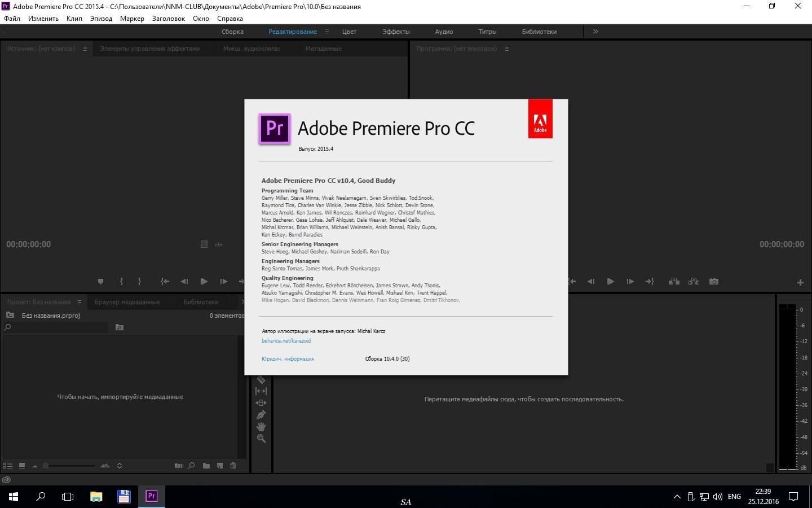The height and width of the screenshot is (508, 812).
Task: Click the thumbnail zoom slider in Project panel
Action: pyautogui.click(x=69, y=466)
